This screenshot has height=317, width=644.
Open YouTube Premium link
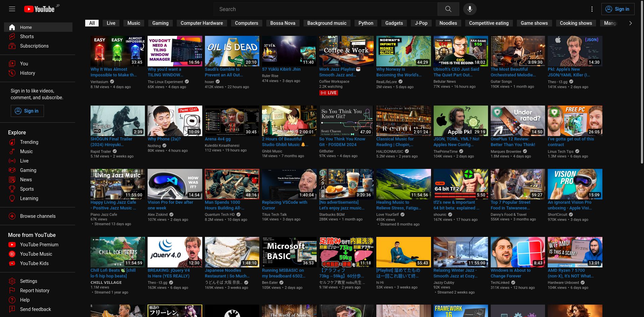(38, 245)
